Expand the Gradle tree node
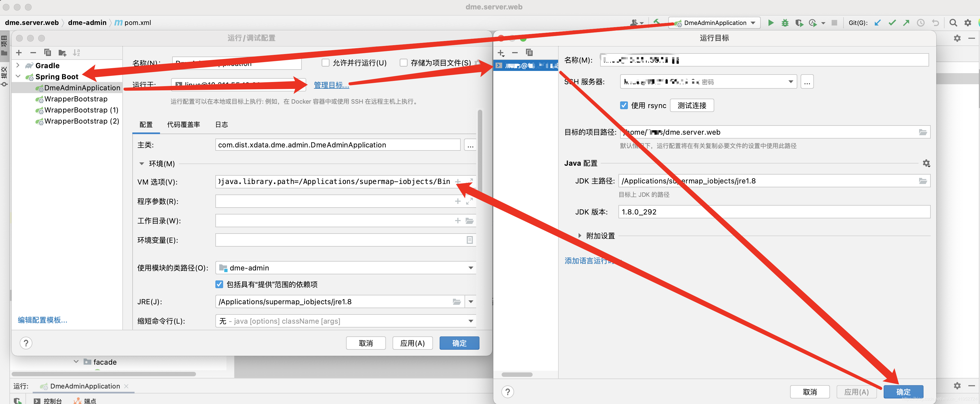The width and height of the screenshot is (980, 404). point(18,65)
